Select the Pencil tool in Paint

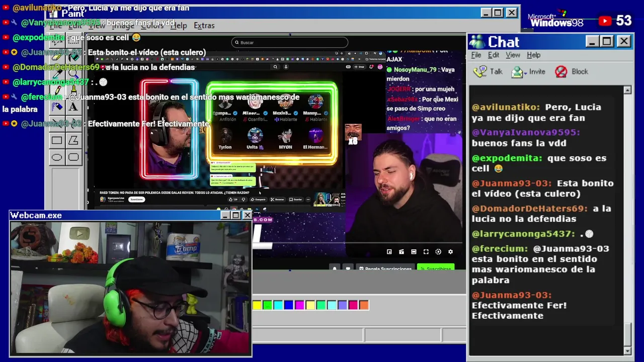point(57,90)
